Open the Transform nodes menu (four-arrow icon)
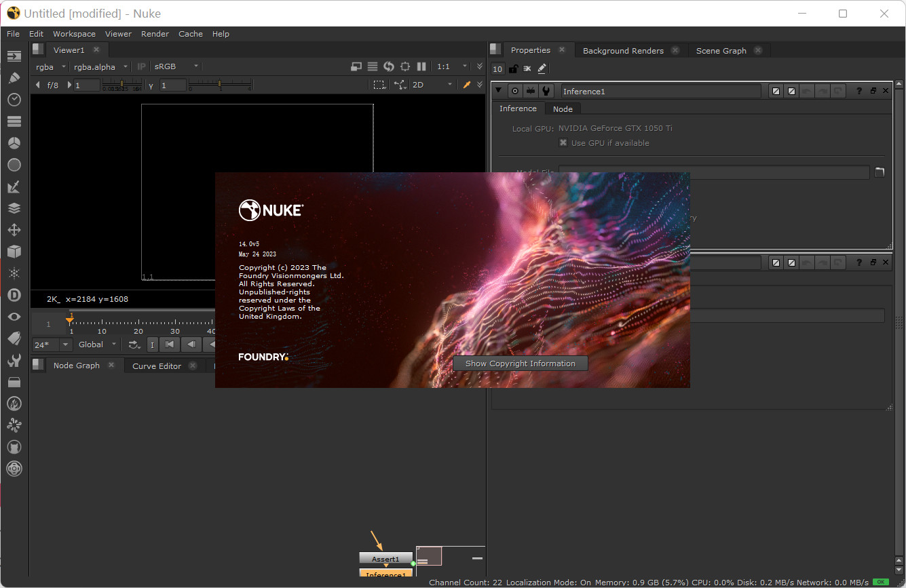This screenshot has height=588, width=906. tap(14, 230)
